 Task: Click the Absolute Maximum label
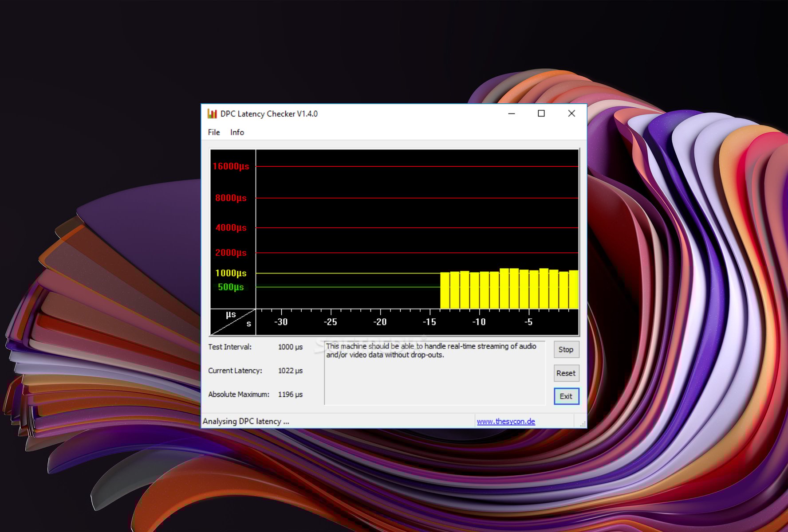coord(239,394)
